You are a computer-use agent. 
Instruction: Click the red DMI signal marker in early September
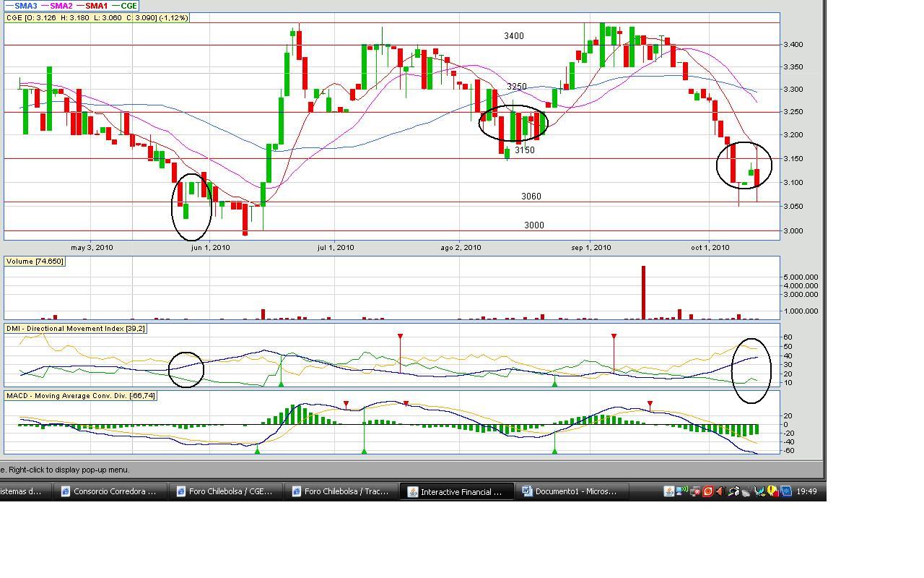[x=614, y=337]
